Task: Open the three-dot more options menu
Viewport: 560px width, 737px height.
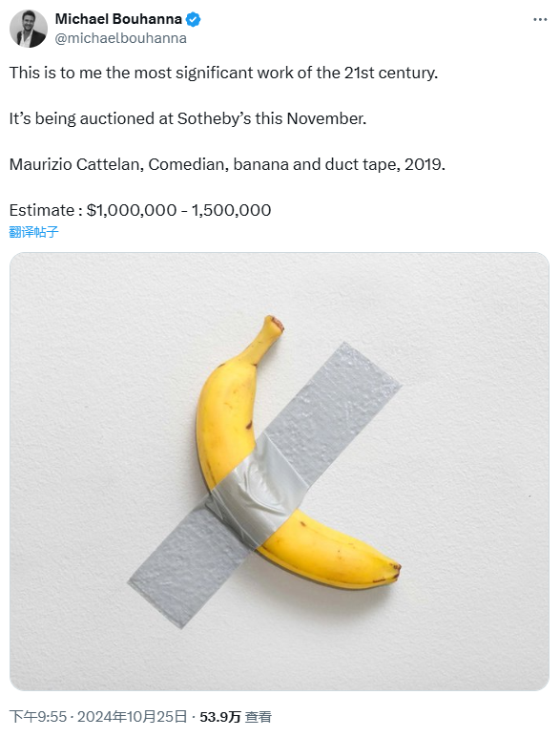Action: 540,20
